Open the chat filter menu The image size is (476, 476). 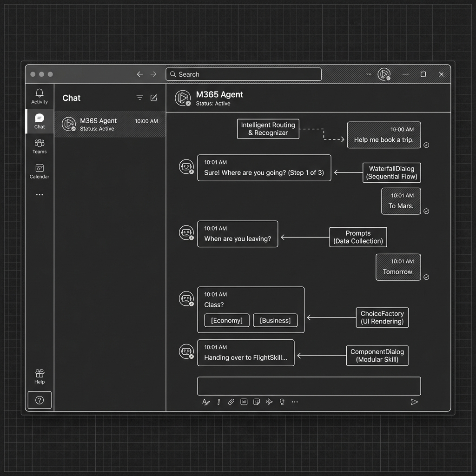pyautogui.click(x=139, y=98)
